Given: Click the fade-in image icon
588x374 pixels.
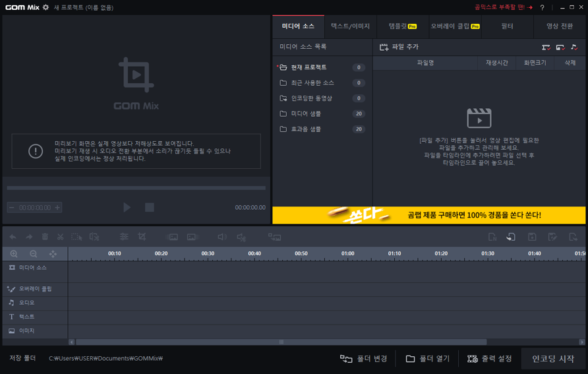Looking at the screenshot, I should (x=172, y=237).
